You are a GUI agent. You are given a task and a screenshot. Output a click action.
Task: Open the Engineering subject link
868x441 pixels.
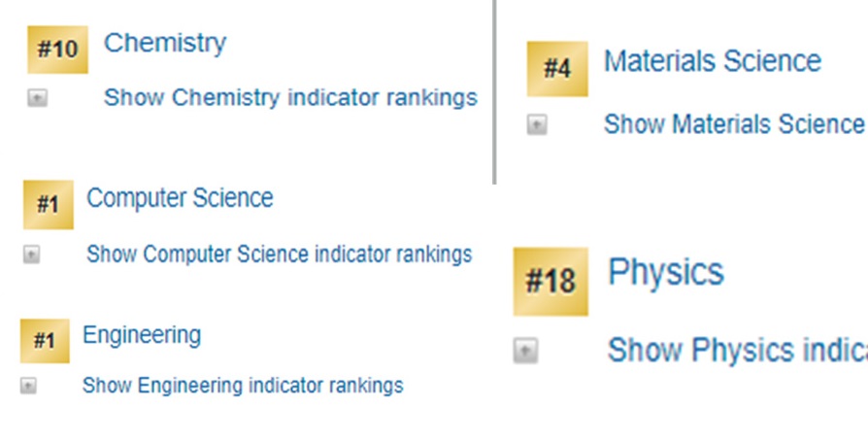142,335
